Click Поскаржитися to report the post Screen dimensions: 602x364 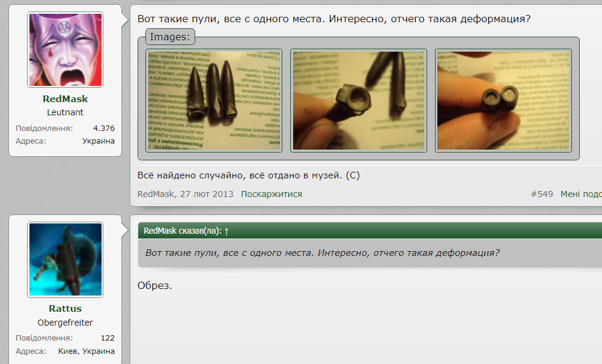tap(272, 194)
